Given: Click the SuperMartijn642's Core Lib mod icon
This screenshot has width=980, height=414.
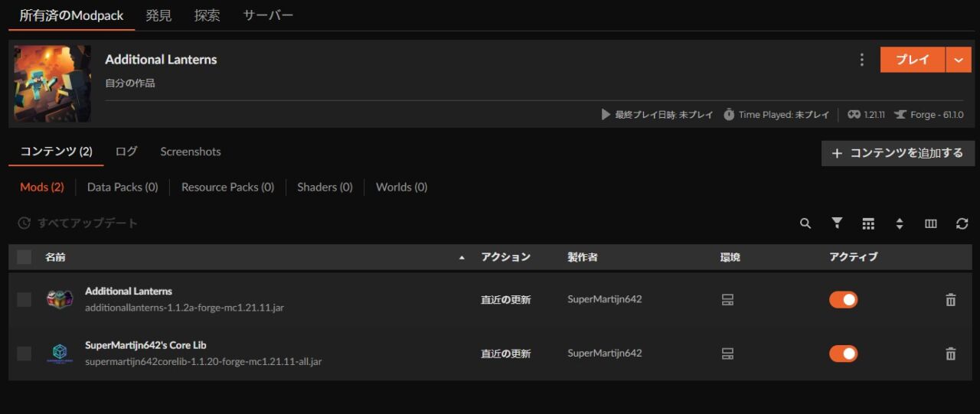Looking at the screenshot, I should pyautogui.click(x=59, y=353).
